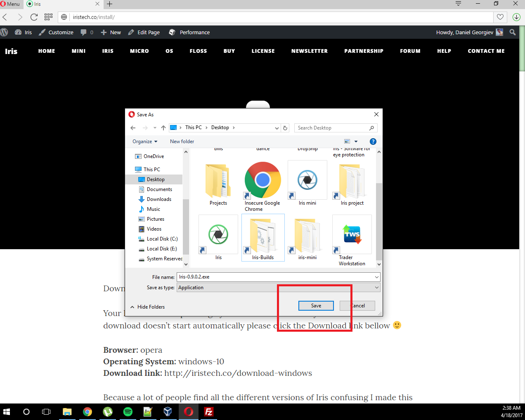
Task: Expand the File name dropdown
Action: pos(377,277)
